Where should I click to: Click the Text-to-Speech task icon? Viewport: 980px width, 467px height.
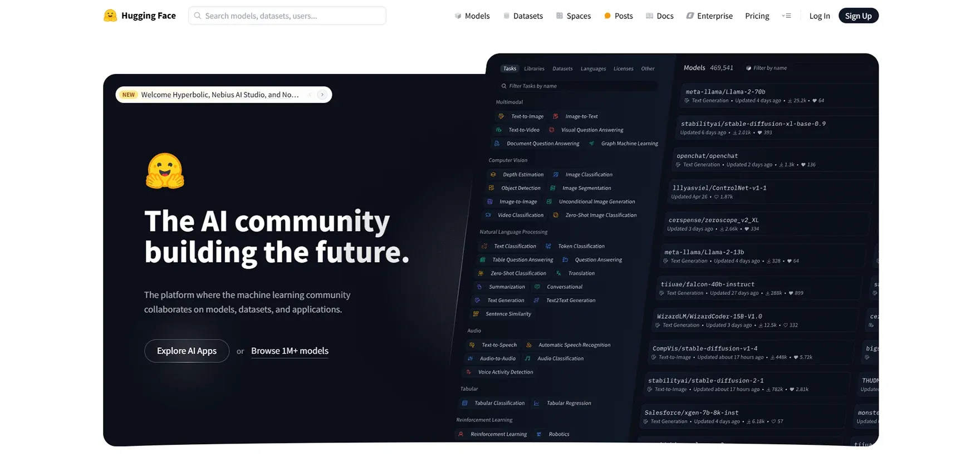point(472,345)
